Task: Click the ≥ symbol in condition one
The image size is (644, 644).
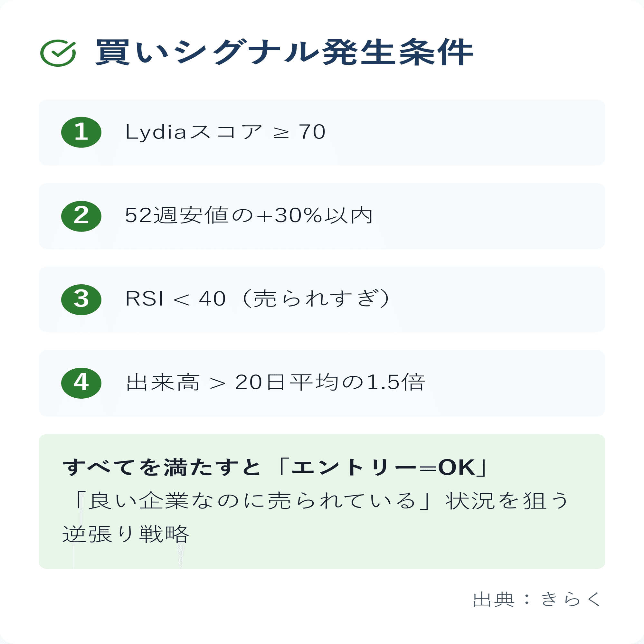Action: (281, 133)
